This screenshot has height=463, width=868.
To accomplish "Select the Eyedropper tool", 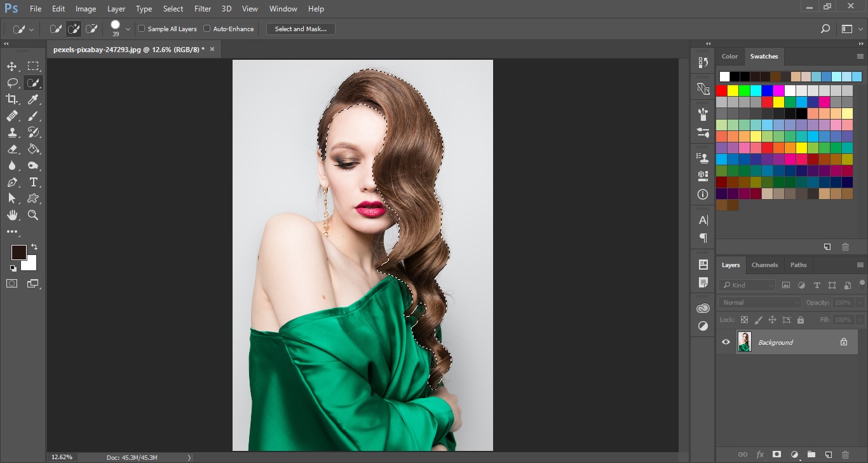I will coord(33,99).
